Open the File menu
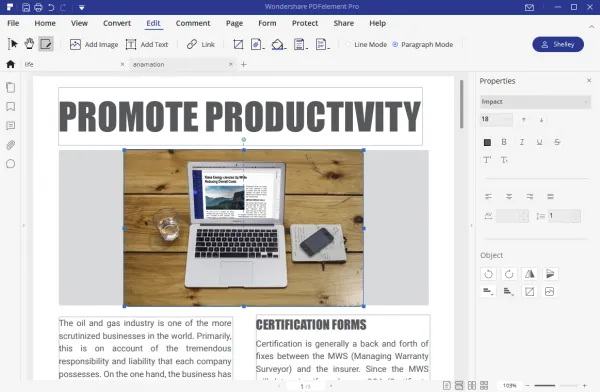 tap(13, 23)
